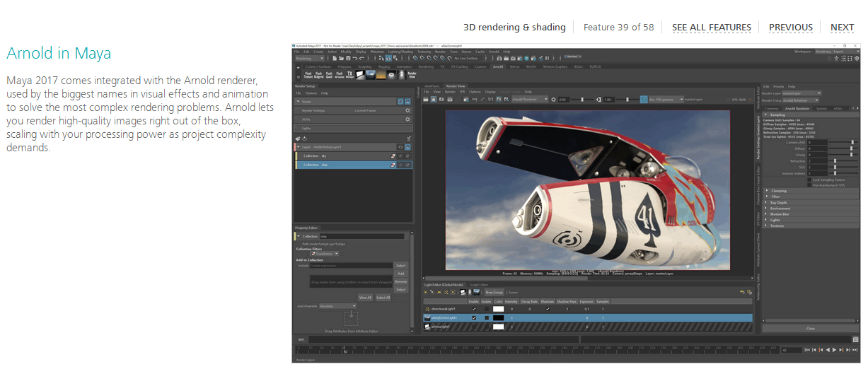The image size is (868, 381).
Task: Click the play forwards button
Action: pyautogui.click(x=834, y=350)
